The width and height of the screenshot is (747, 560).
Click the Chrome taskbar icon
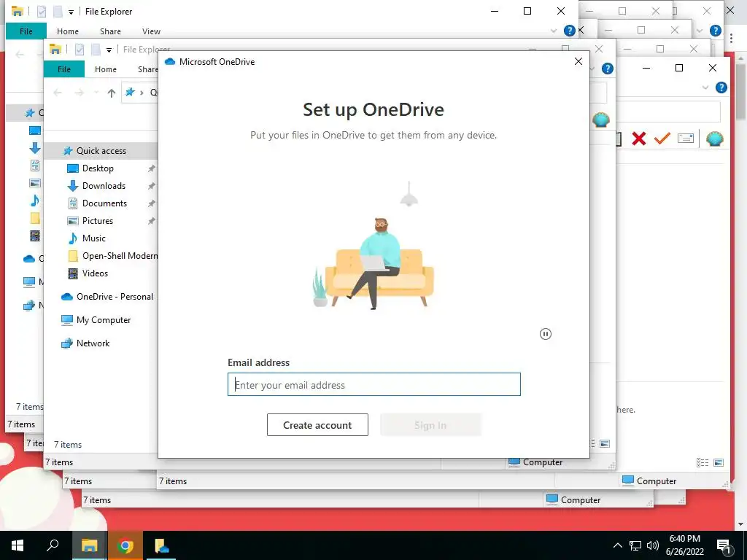[x=125, y=545]
